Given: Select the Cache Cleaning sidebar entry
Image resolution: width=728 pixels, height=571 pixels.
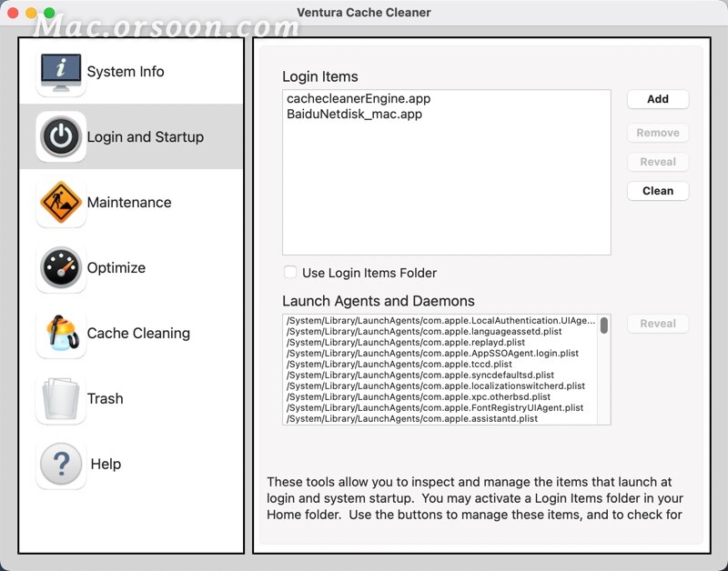Looking at the screenshot, I should pos(137,333).
